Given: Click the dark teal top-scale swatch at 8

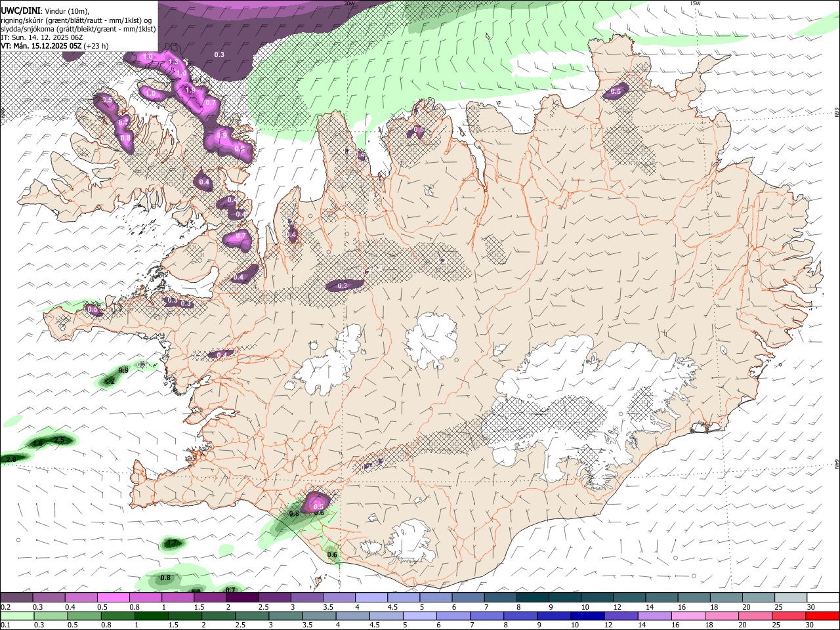Looking at the screenshot, I should 532,597.
